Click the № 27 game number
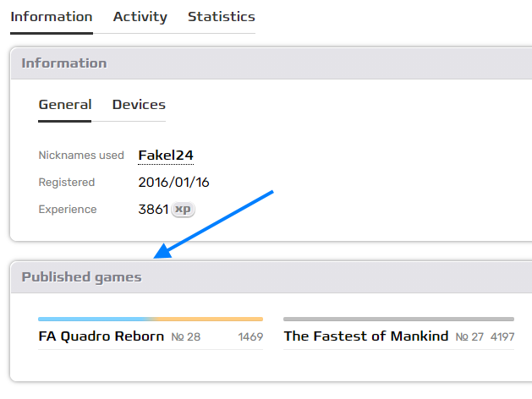 pos(469,337)
